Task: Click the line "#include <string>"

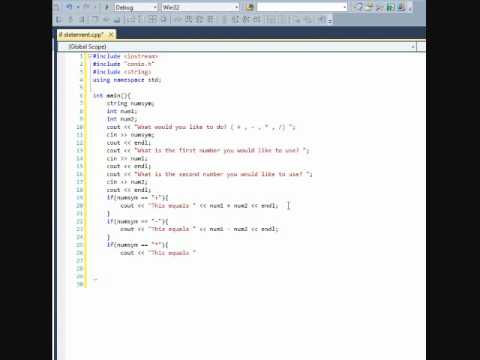Action: (122, 72)
